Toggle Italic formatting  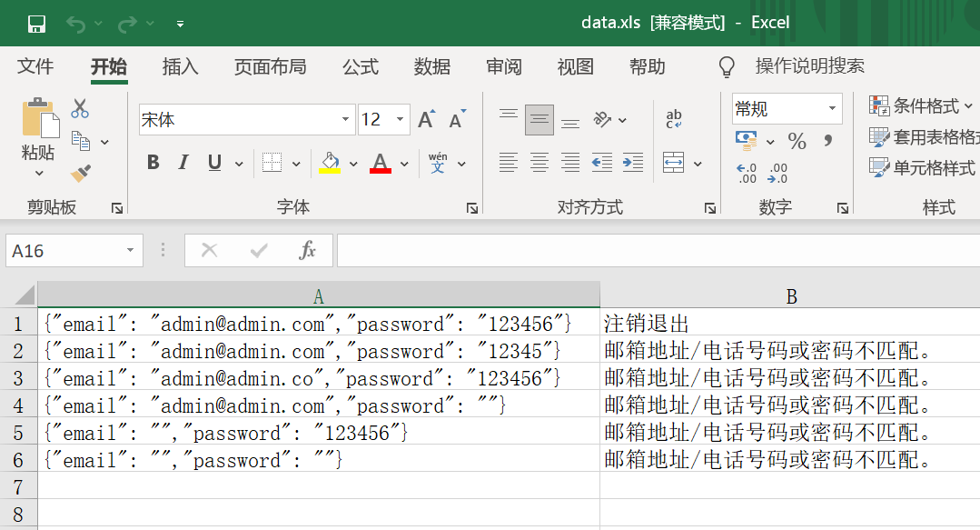coord(183,163)
